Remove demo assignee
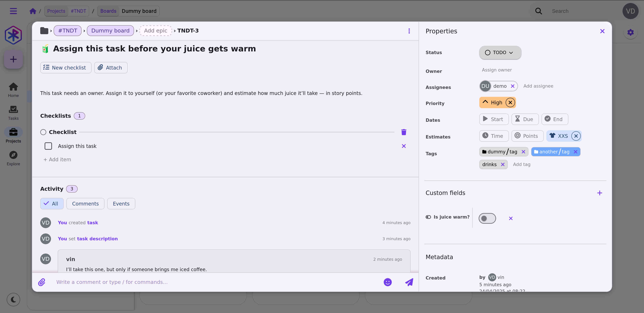 coord(513,86)
